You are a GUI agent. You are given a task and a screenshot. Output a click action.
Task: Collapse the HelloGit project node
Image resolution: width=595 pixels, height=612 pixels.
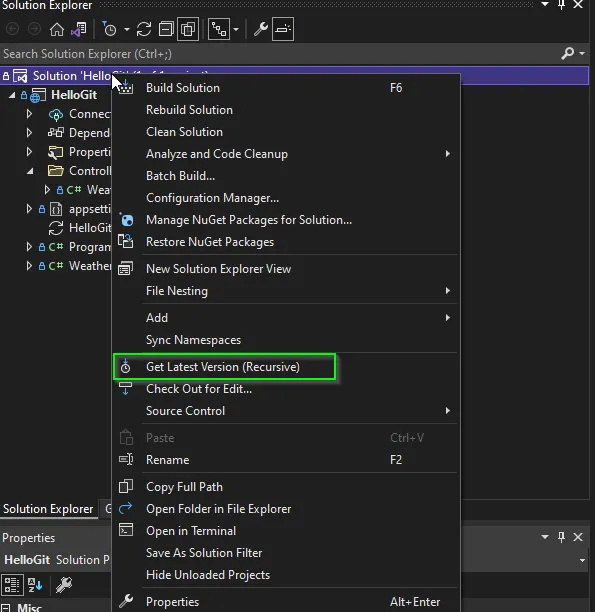pos(12,95)
